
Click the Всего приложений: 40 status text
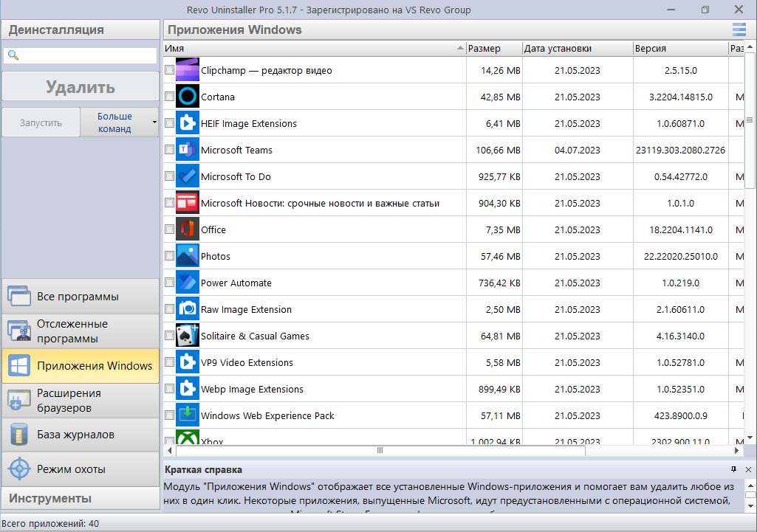click(x=50, y=523)
